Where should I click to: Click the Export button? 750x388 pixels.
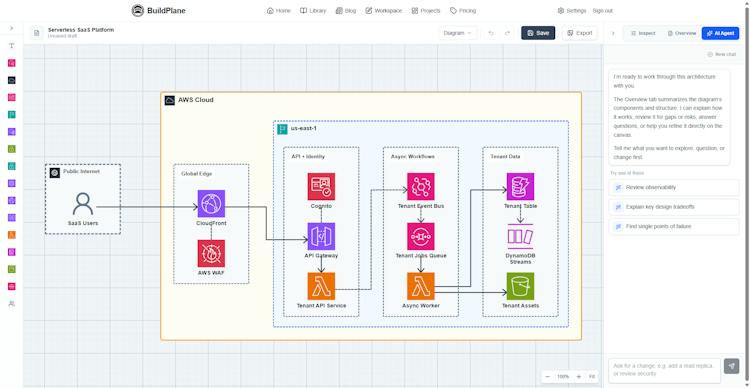(580, 33)
